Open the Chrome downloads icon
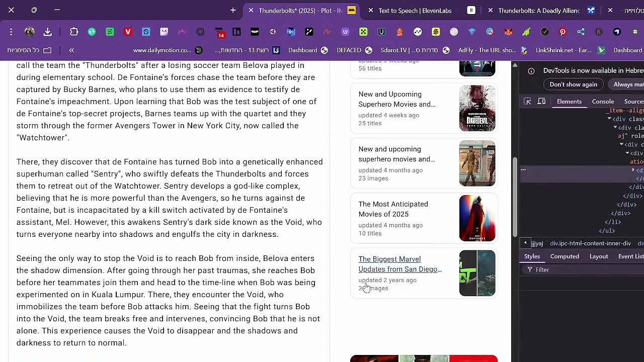This screenshot has width=644, height=362. pos(48,32)
